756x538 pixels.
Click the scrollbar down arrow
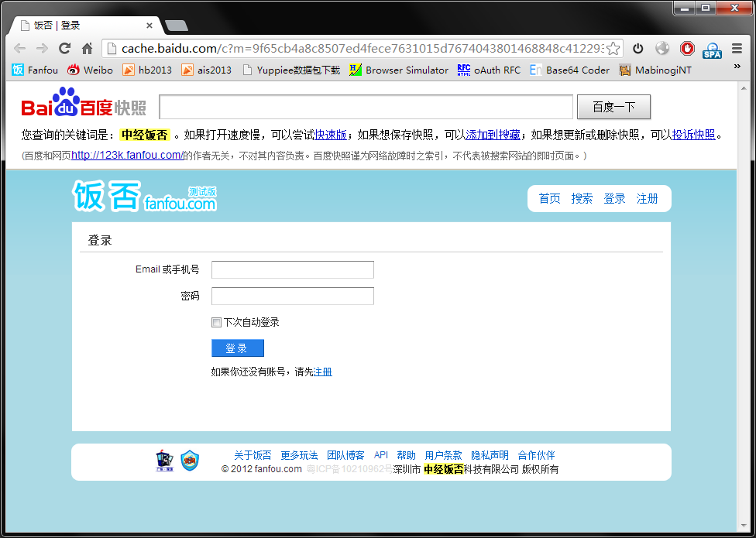(x=743, y=526)
